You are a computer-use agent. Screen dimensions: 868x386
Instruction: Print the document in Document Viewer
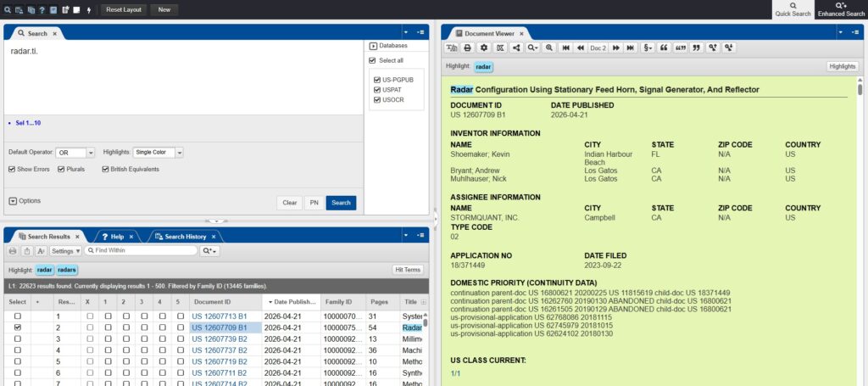point(467,48)
